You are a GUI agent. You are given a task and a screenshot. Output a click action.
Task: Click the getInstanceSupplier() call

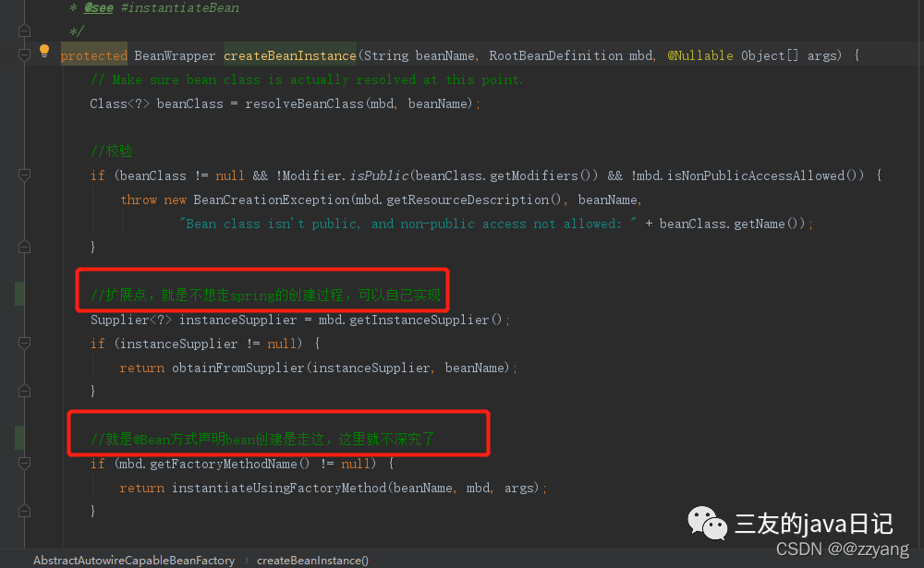tap(425, 320)
